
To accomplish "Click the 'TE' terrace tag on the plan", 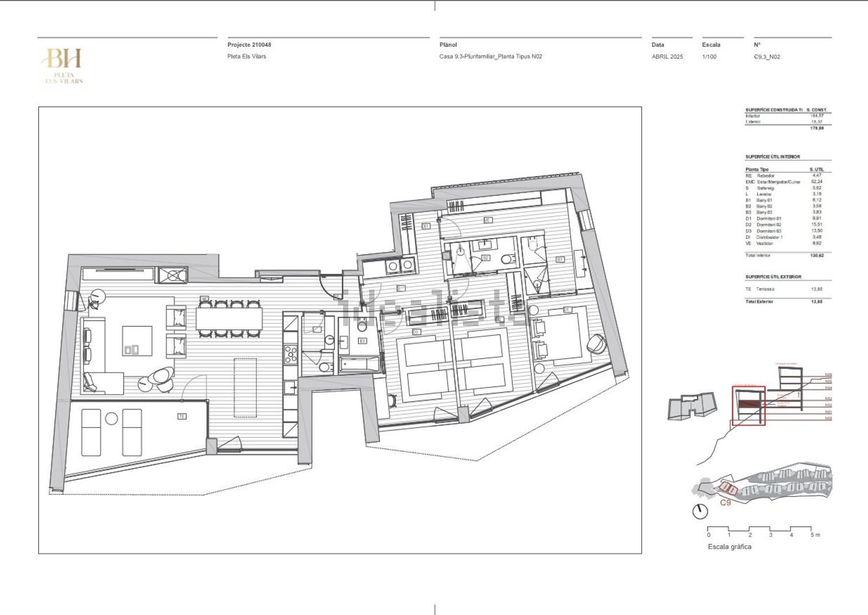I will (x=182, y=416).
